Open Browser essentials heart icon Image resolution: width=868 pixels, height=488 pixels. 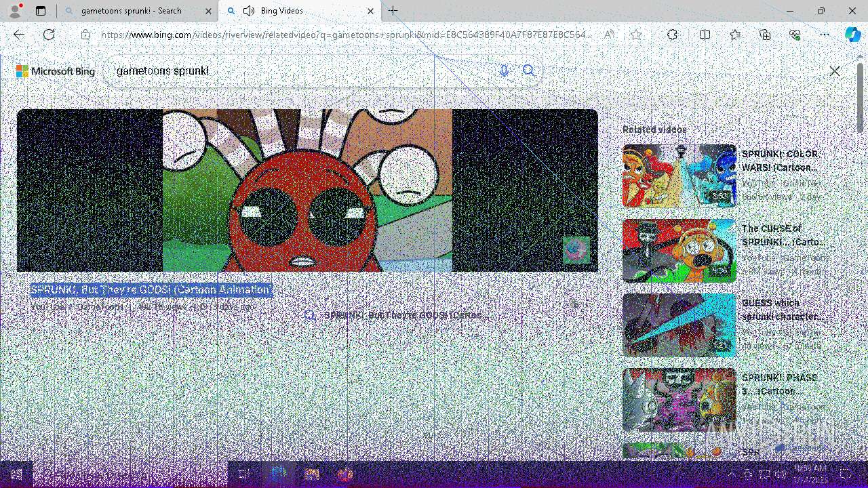[x=795, y=35]
